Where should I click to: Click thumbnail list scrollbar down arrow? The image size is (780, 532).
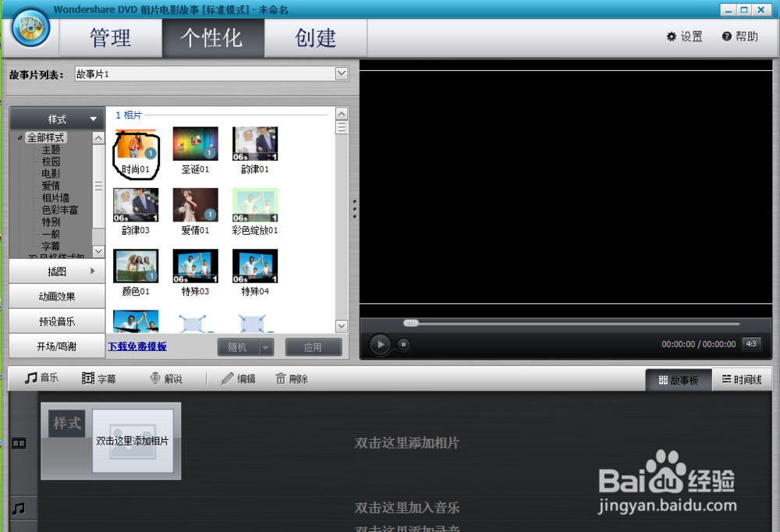342,327
